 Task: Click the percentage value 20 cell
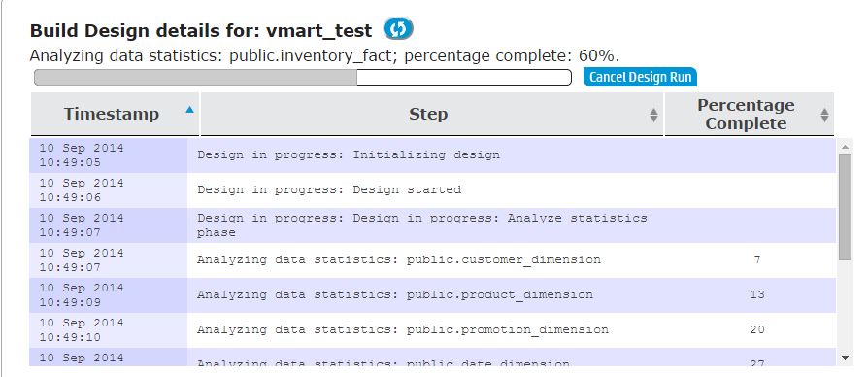(756, 330)
